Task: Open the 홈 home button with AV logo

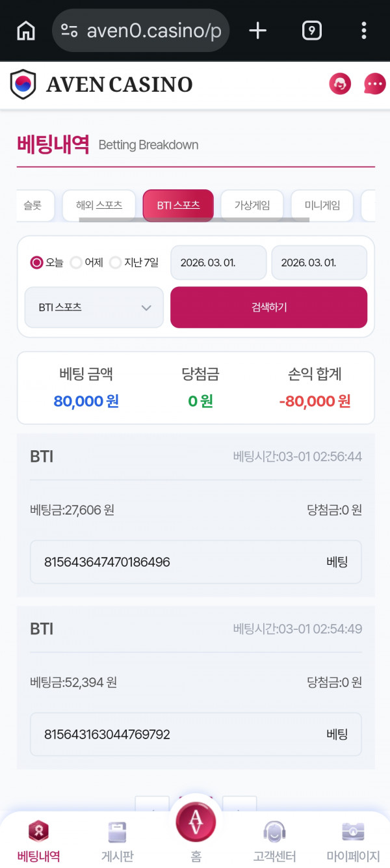Action: [x=195, y=822]
